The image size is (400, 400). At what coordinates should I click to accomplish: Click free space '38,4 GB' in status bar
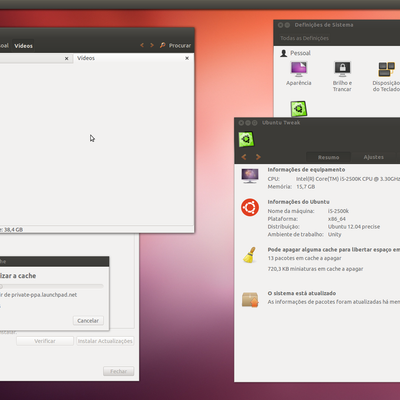click(x=13, y=229)
